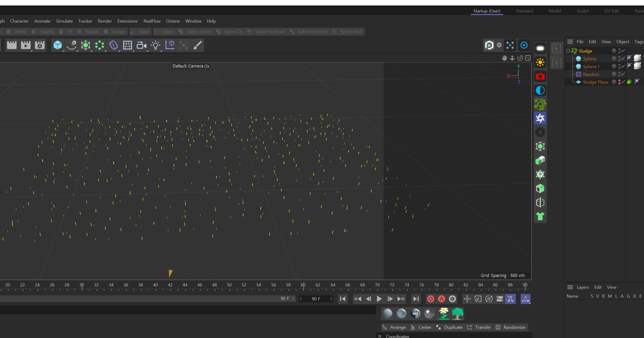Click the Symmetry icon in sidebar
Viewport: 644px width, 338px height.
point(540,202)
